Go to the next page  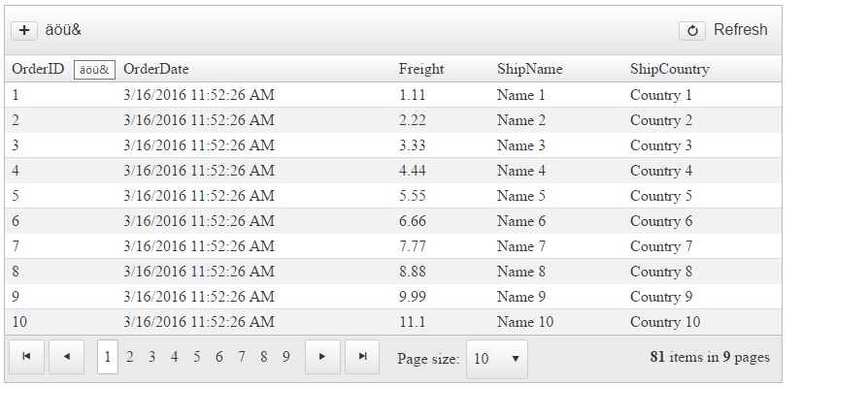(322, 357)
